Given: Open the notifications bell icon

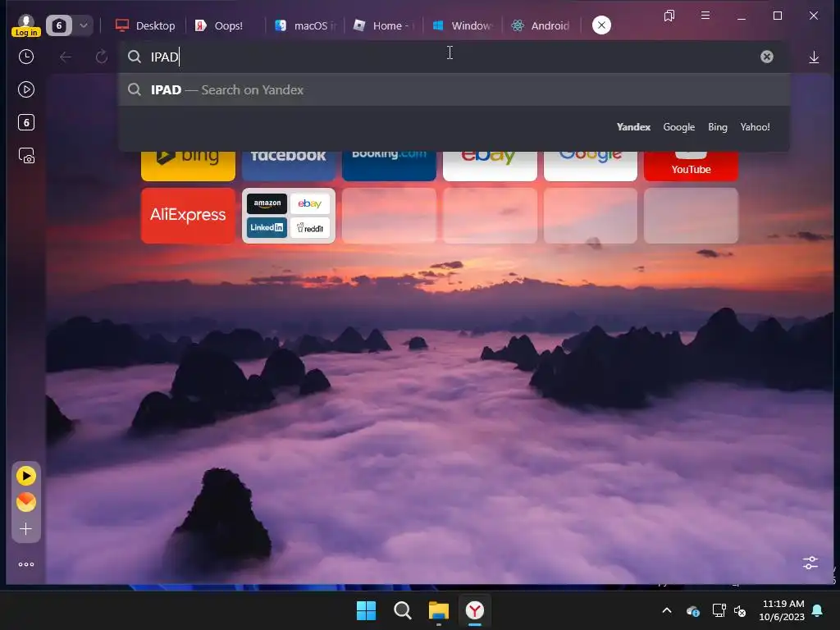Looking at the screenshot, I should coord(818,610).
